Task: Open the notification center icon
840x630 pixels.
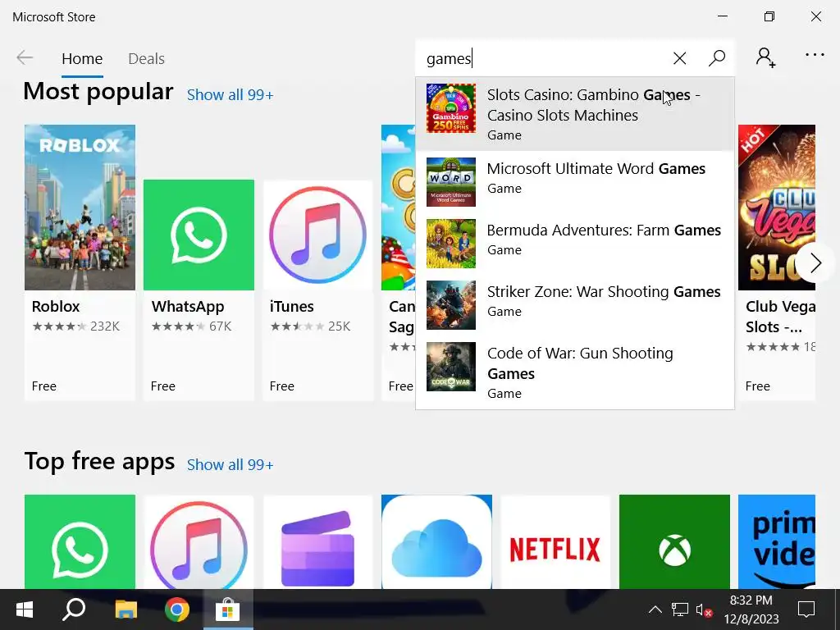Action: click(x=806, y=609)
